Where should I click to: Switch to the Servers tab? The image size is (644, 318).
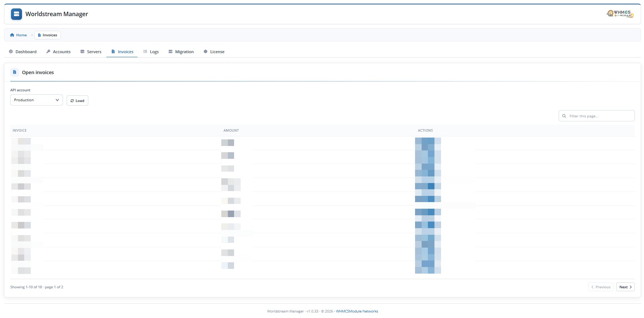91,52
